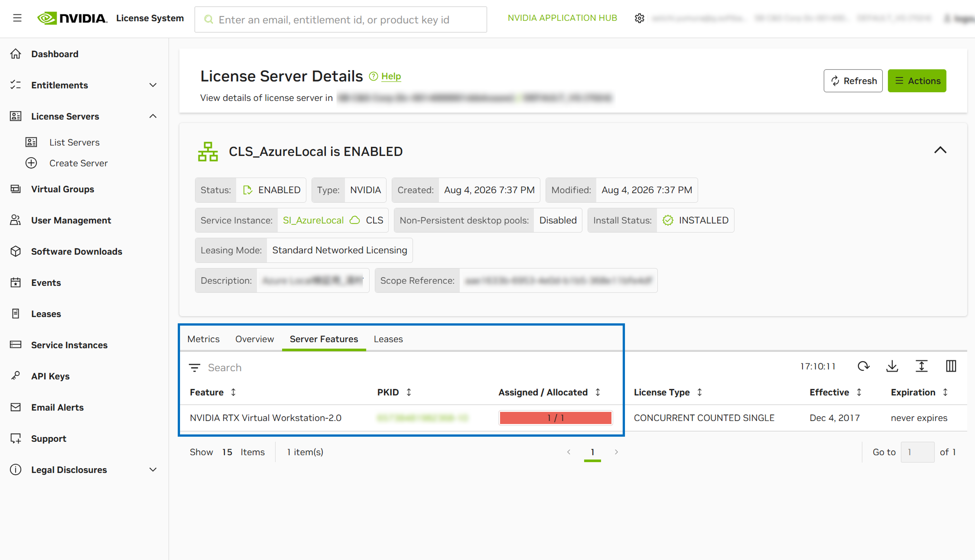Open the NVIDIA APPLICATION HUB link
Viewport: 975px width, 560px height.
(x=562, y=18)
